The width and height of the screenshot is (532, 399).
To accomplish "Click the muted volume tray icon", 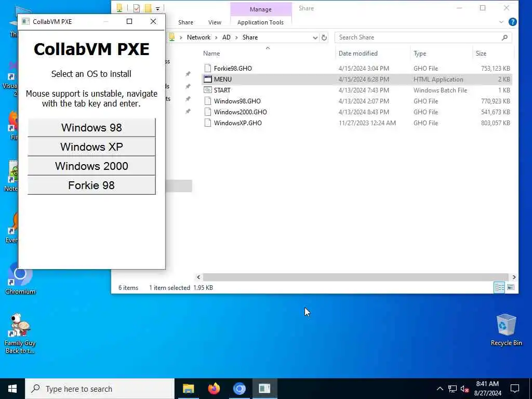I will point(465,389).
